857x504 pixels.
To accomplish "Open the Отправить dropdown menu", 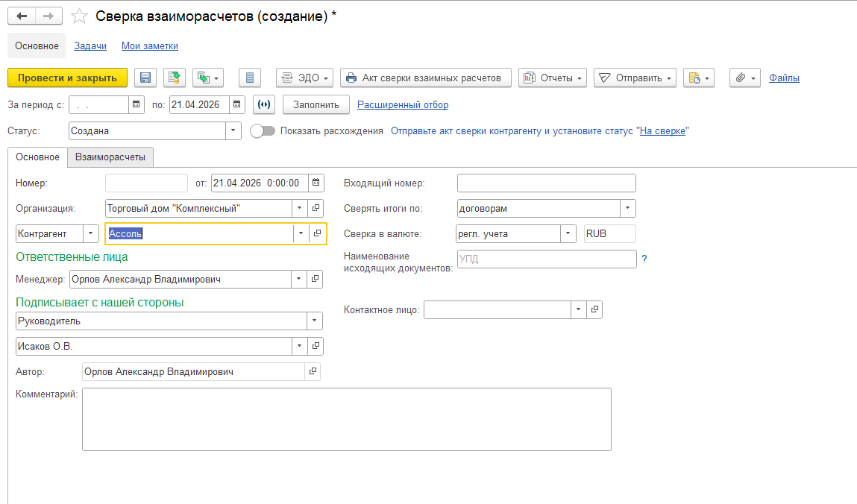I will [x=635, y=78].
